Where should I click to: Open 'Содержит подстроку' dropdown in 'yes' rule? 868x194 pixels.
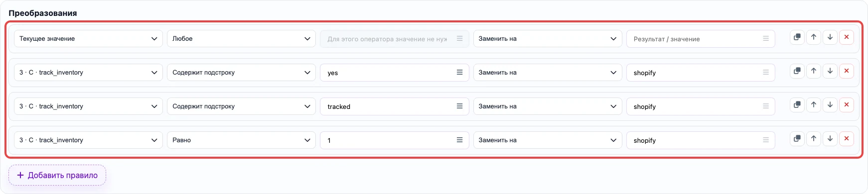pos(241,73)
